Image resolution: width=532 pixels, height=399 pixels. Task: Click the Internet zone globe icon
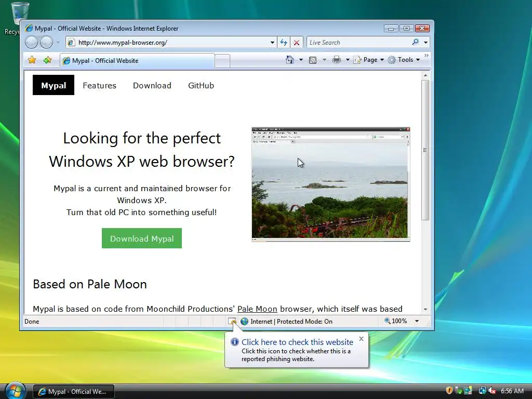(244, 321)
